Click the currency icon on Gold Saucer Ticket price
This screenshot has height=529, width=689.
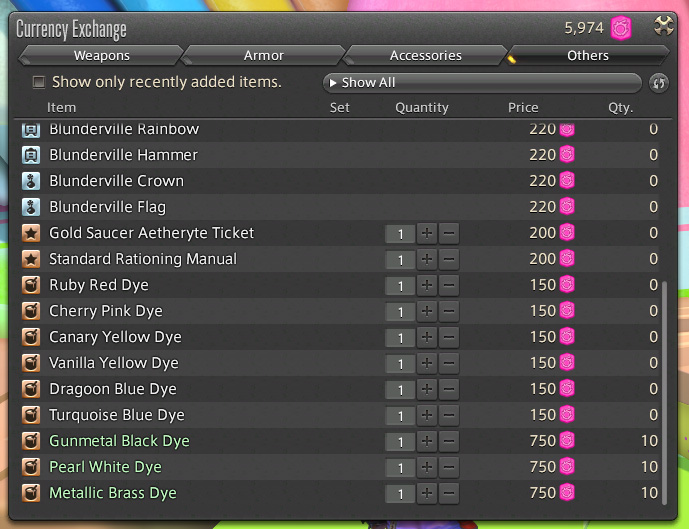click(x=567, y=232)
